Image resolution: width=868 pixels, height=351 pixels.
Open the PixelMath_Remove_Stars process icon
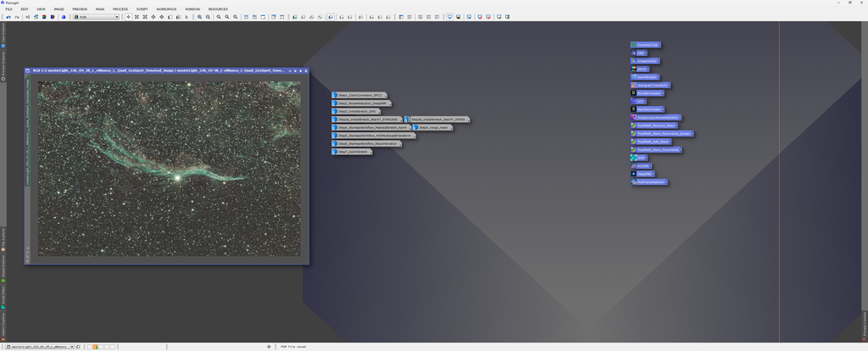pyautogui.click(x=654, y=125)
